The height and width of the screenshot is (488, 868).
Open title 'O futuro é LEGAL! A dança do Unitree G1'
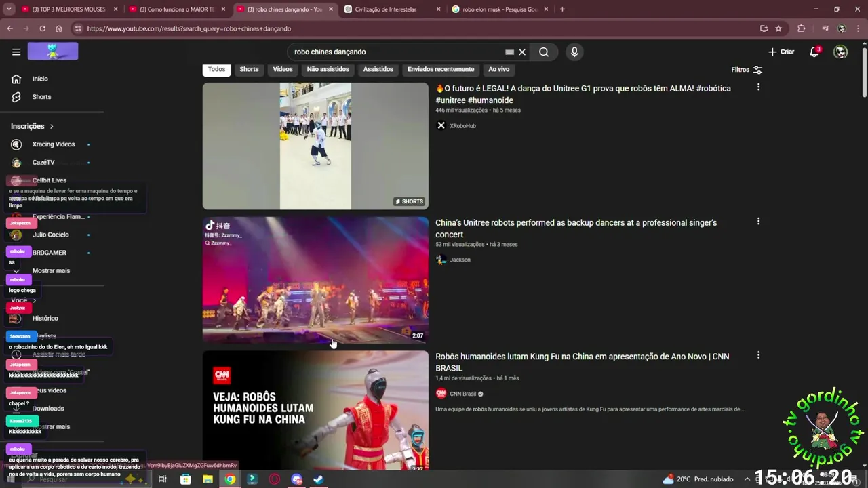click(583, 94)
